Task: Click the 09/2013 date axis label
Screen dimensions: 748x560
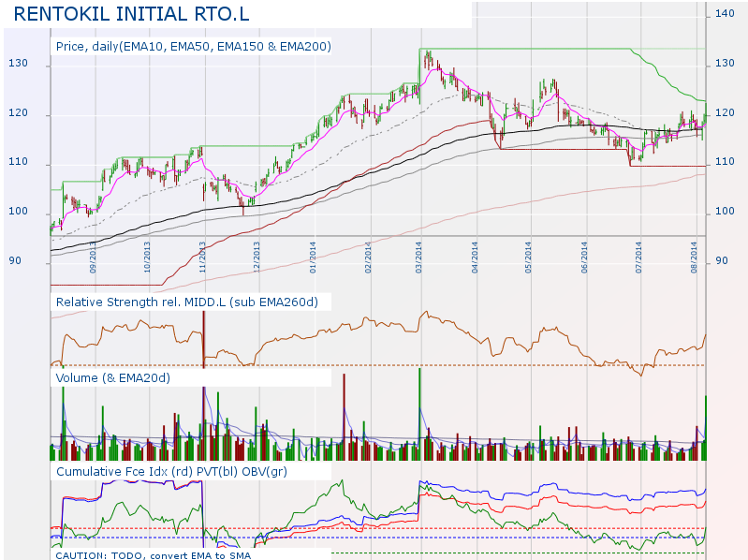Action: 93,258
